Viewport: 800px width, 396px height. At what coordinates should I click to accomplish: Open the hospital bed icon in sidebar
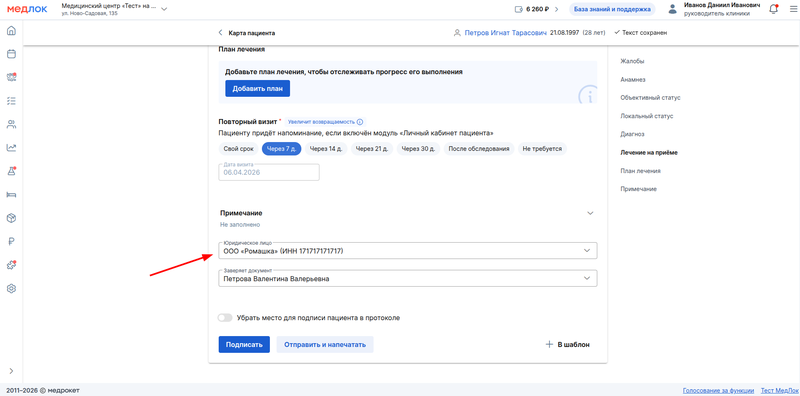point(11,194)
